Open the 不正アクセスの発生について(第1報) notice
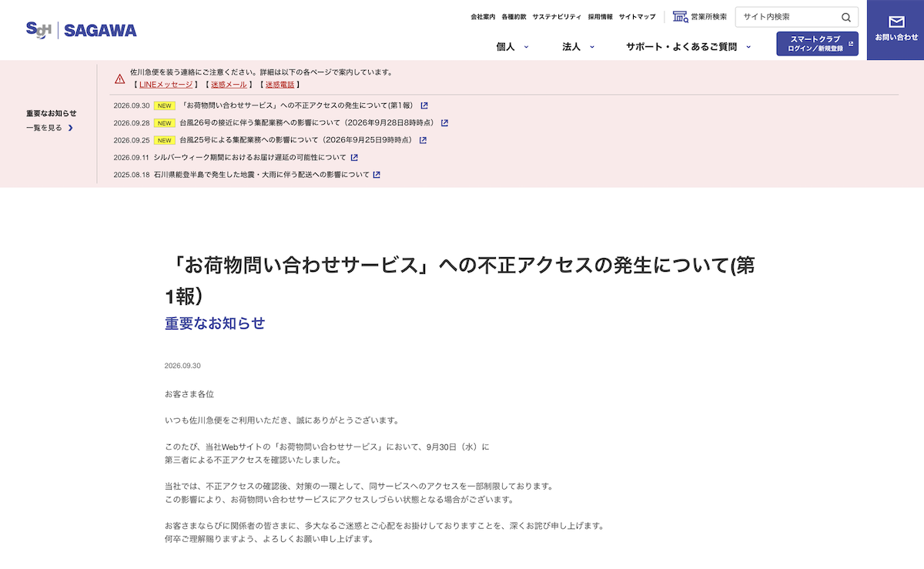Viewport: 924px width, 569px height. pyautogui.click(x=298, y=105)
